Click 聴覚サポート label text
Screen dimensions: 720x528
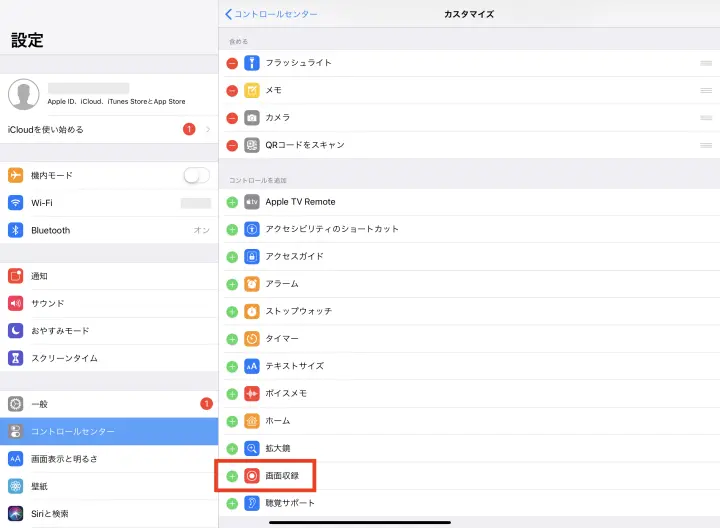tap(290, 503)
